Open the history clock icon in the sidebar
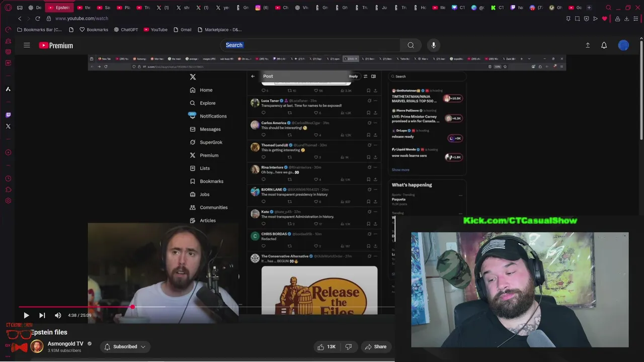 click(x=8, y=178)
